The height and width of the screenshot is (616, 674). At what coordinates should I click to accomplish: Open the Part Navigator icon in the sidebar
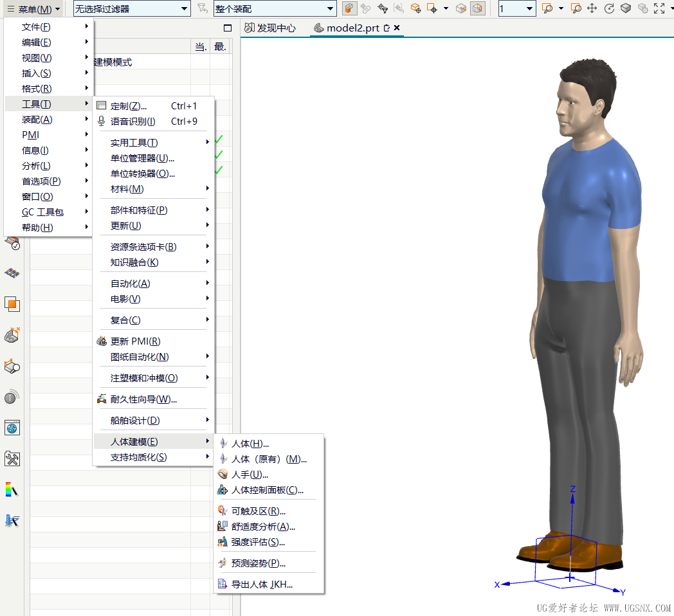pos(12,303)
